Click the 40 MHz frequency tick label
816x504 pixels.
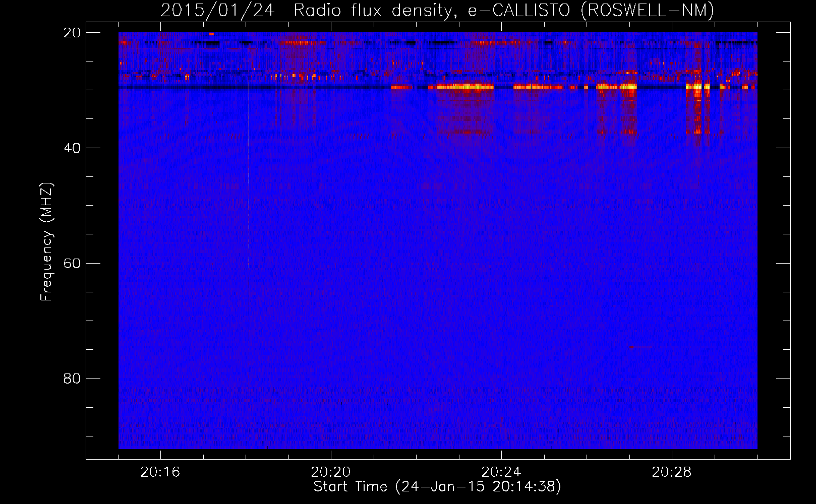[72, 148]
